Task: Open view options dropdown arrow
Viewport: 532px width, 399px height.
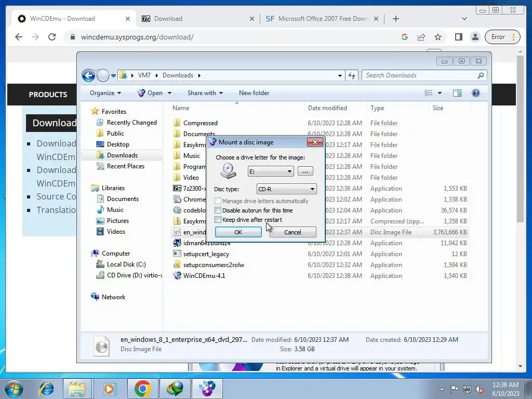Action: coord(440,93)
